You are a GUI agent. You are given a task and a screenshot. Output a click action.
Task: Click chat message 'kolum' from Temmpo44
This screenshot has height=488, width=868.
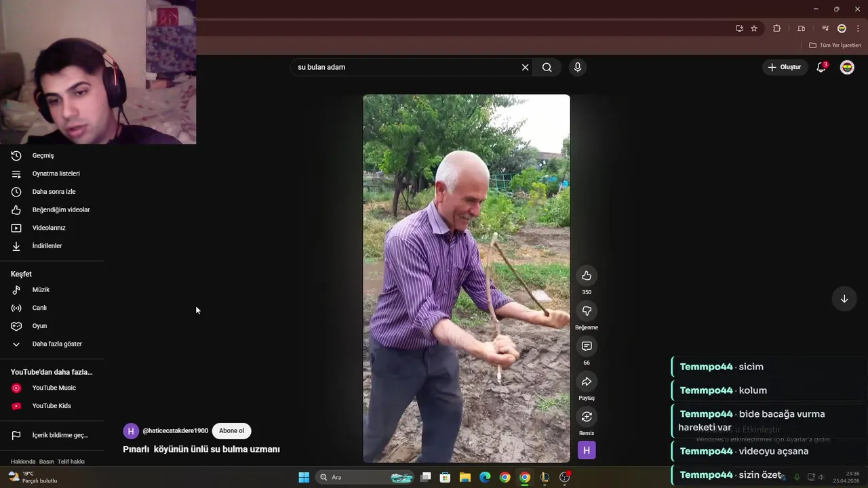tap(753, 390)
